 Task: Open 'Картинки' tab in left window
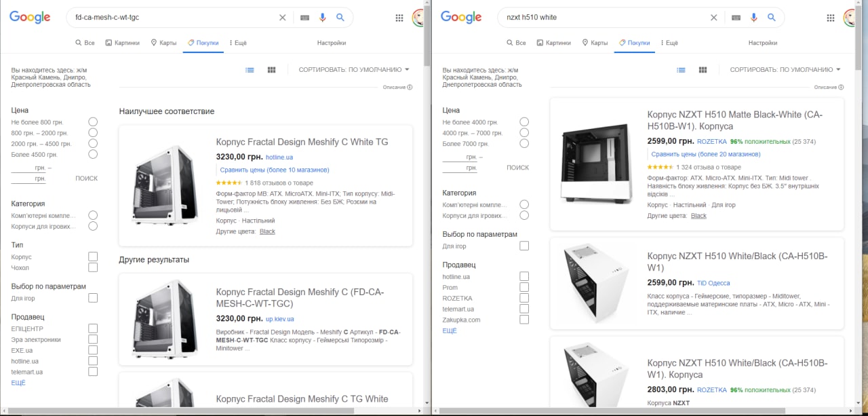(x=123, y=43)
